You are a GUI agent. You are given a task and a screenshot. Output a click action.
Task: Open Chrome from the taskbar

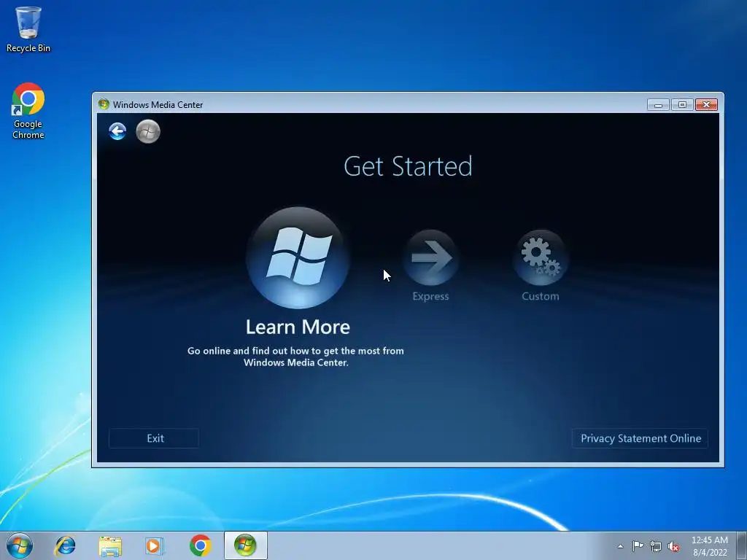pos(200,545)
